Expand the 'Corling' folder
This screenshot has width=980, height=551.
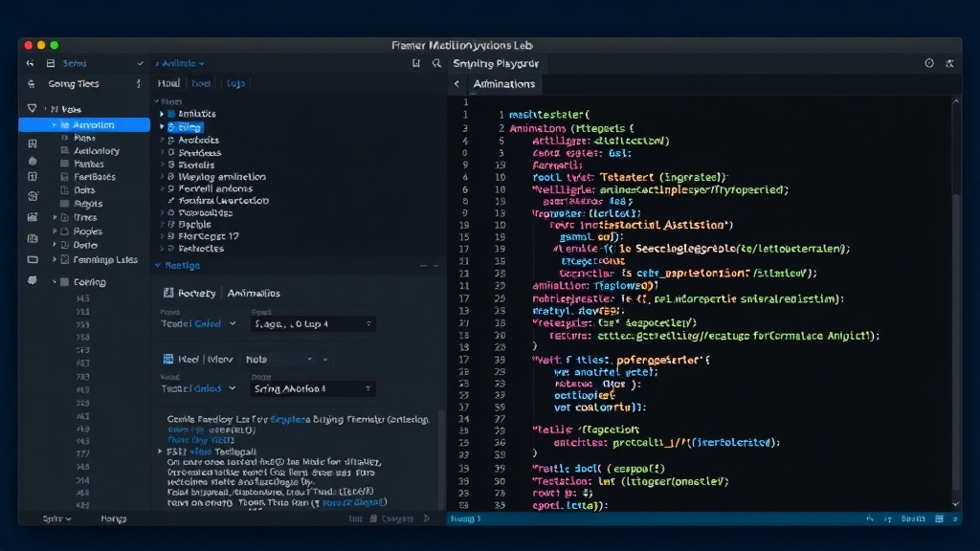tap(55, 282)
